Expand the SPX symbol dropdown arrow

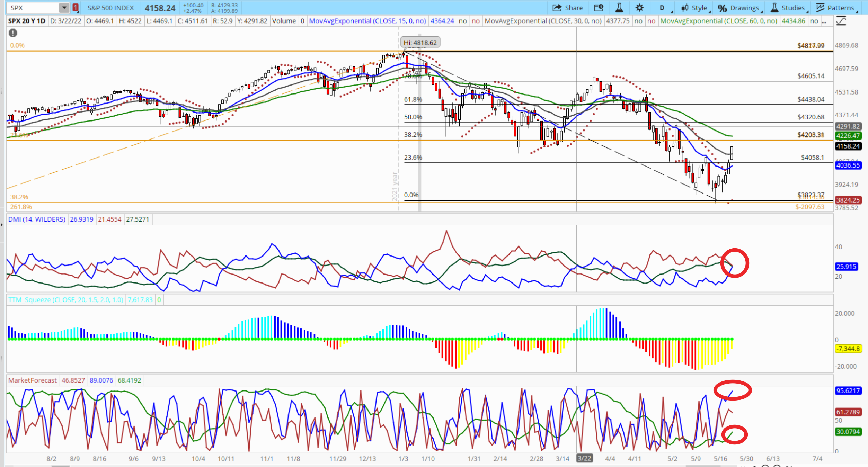(x=64, y=8)
